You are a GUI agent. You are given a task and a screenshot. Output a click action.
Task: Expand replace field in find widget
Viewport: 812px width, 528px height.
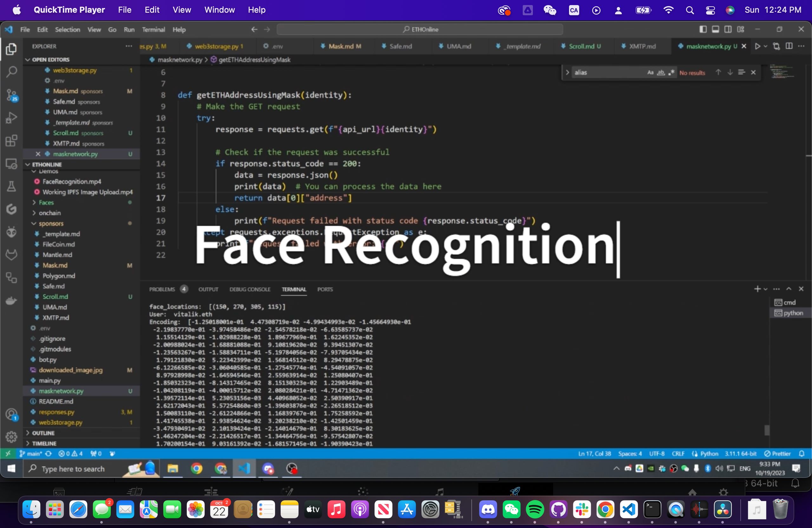(567, 72)
